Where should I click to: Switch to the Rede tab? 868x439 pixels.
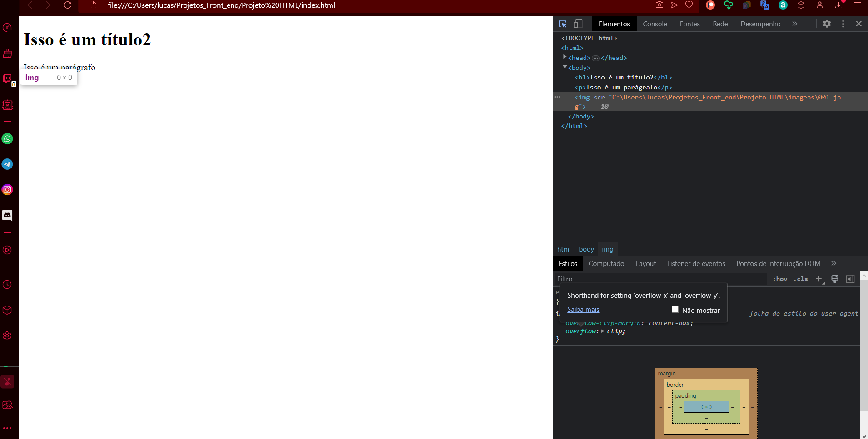pos(720,24)
